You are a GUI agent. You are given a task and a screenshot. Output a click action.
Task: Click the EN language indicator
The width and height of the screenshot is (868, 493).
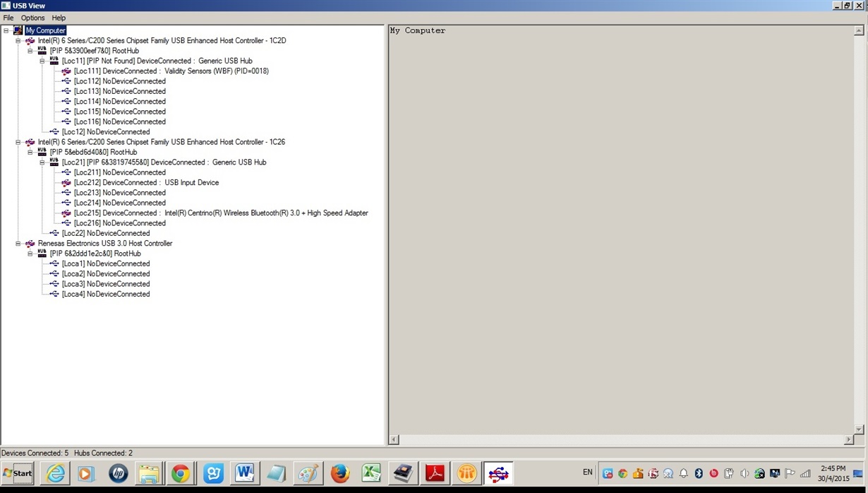[588, 473]
